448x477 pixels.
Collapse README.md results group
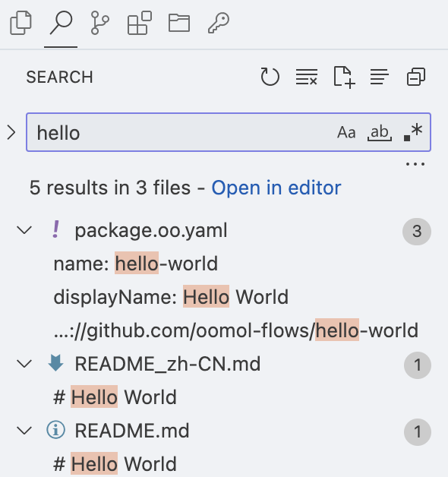click(24, 431)
